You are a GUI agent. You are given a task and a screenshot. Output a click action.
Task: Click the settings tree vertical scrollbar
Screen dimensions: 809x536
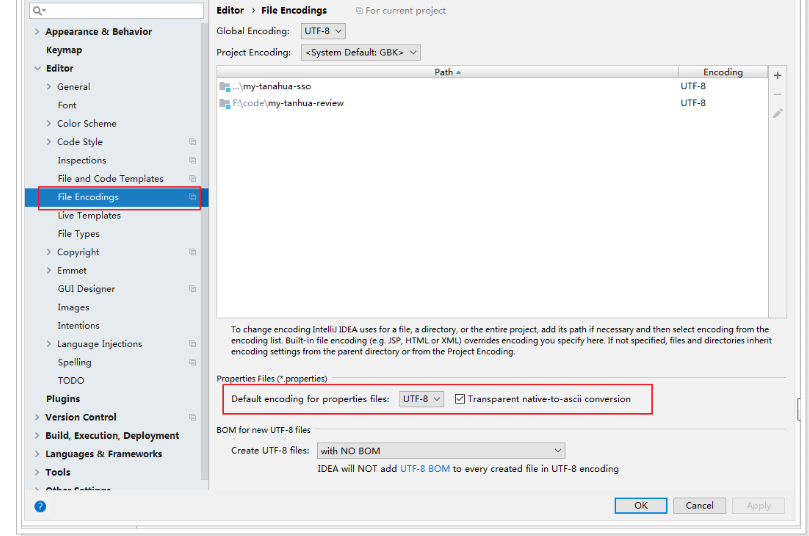[x=205, y=253]
